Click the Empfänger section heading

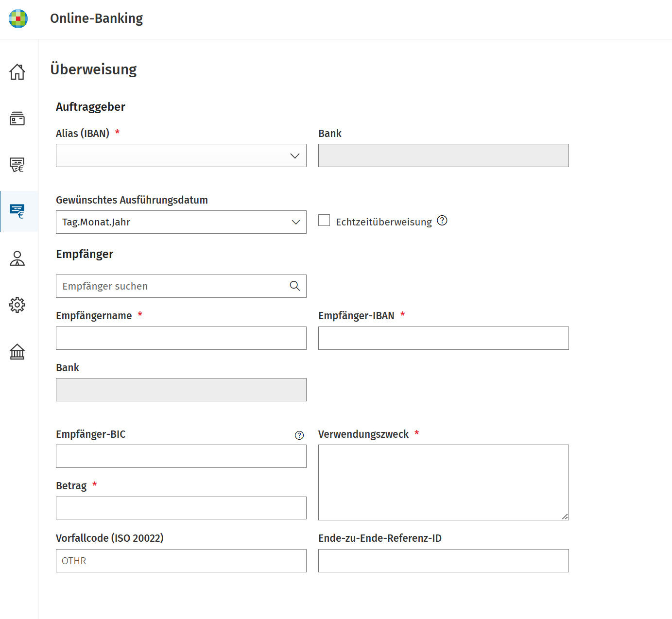[85, 254]
